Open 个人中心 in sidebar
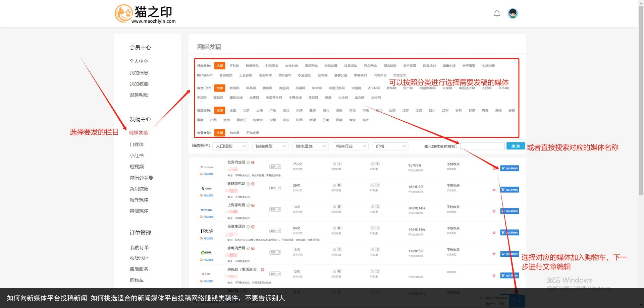The height and width of the screenshot is (308, 644). coord(139,61)
